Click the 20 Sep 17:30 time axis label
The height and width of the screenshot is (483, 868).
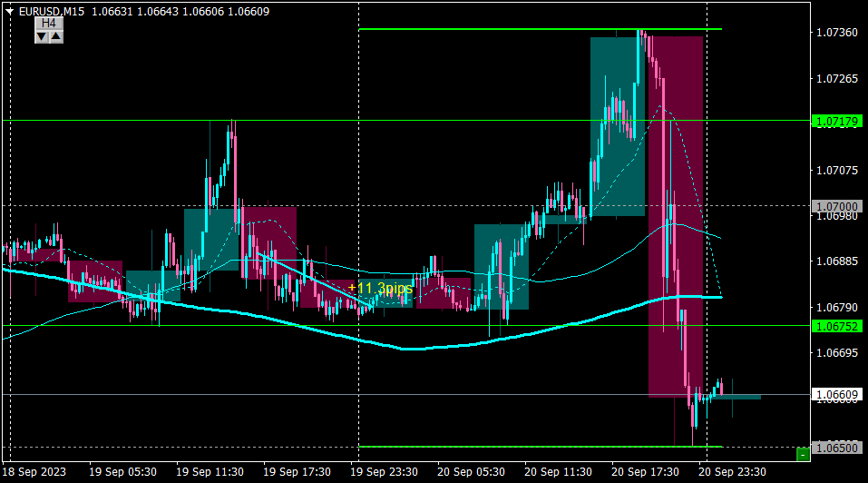point(645,472)
